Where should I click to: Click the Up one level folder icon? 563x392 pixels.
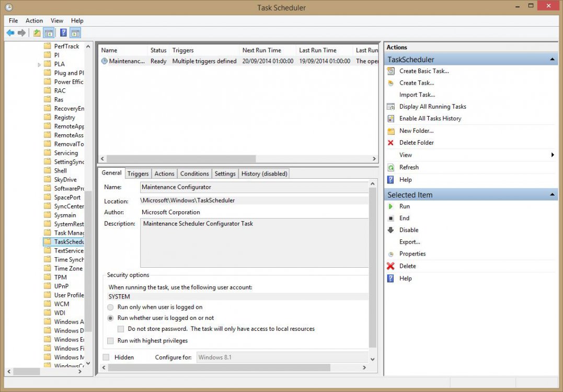click(37, 33)
